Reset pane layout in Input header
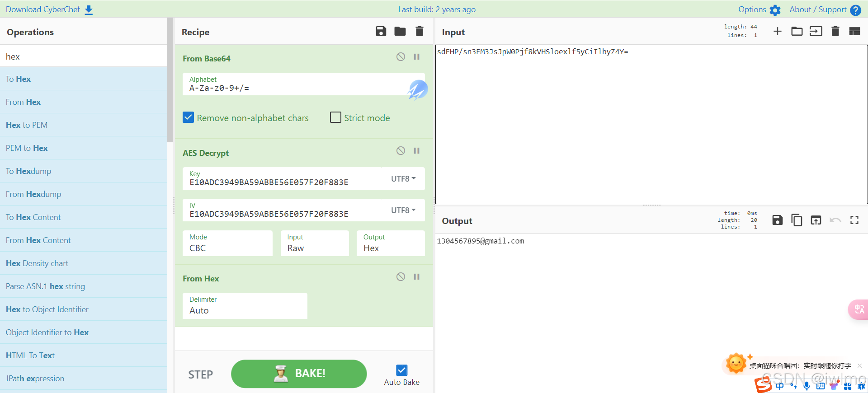Image resolution: width=868 pixels, height=393 pixels. [854, 31]
